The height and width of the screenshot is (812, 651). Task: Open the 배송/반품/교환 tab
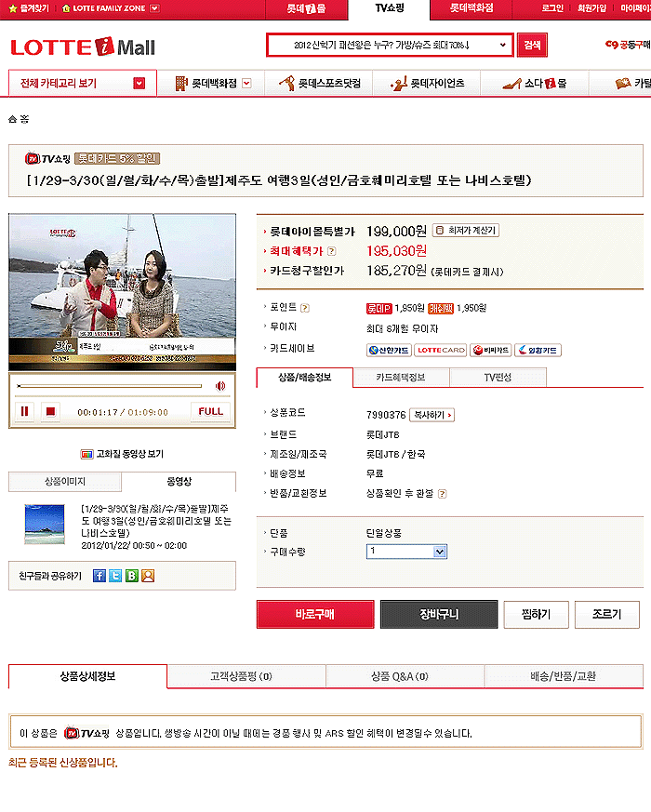point(564,676)
